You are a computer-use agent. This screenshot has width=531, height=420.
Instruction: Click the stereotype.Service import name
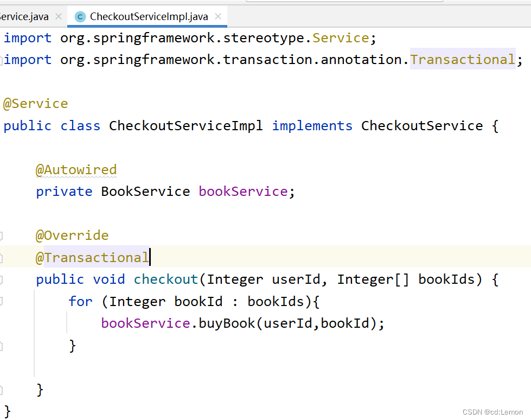coord(341,37)
